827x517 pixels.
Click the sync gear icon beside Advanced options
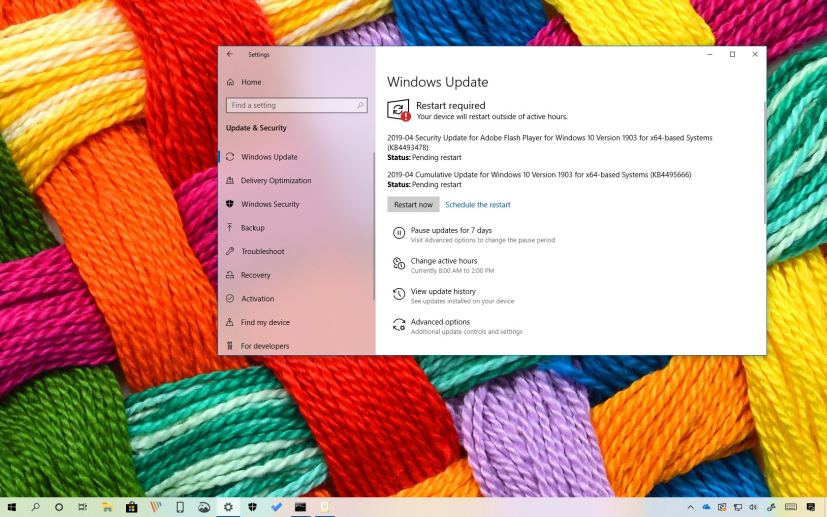pos(399,324)
